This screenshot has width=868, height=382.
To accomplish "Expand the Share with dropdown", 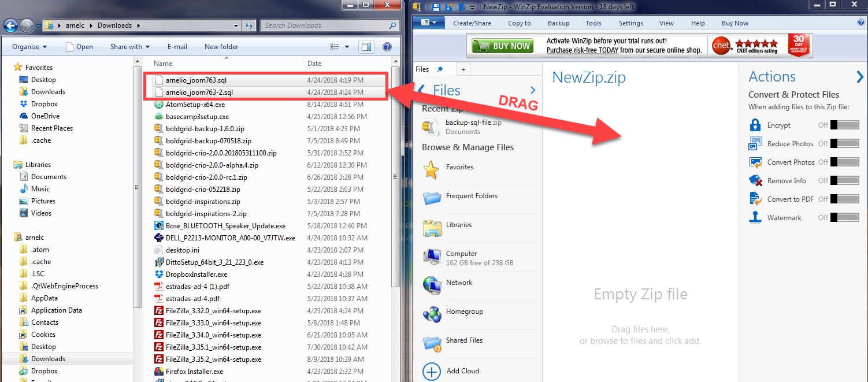I will [130, 47].
